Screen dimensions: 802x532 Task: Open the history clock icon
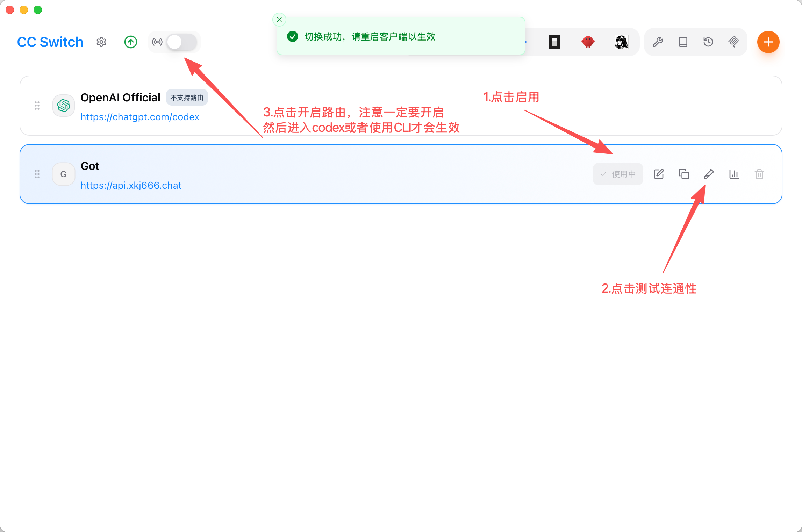708,42
